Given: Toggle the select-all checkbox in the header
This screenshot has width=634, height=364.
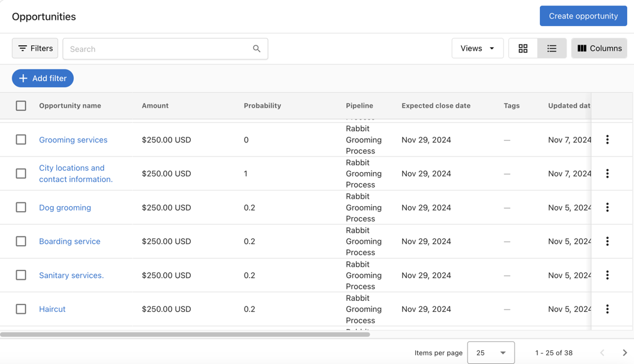Looking at the screenshot, I should 20,105.
